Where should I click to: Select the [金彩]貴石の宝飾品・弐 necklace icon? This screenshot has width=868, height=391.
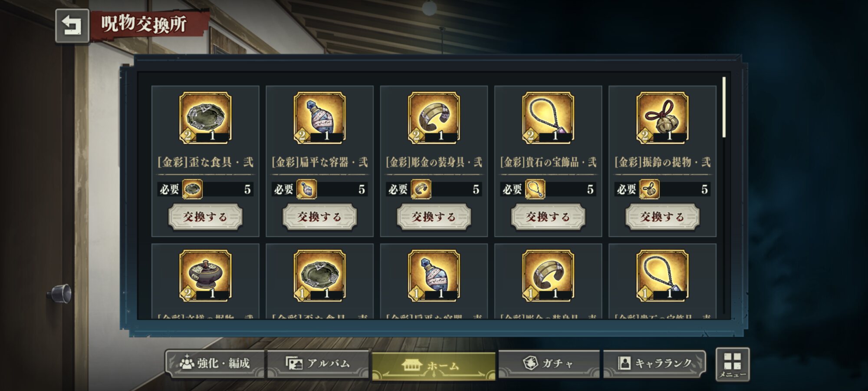click(548, 117)
